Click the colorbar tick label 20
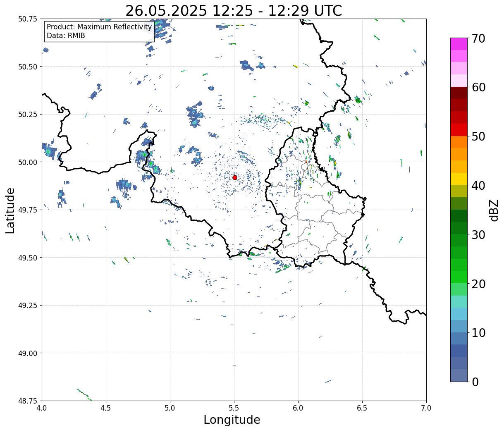 [x=478, y=284]
